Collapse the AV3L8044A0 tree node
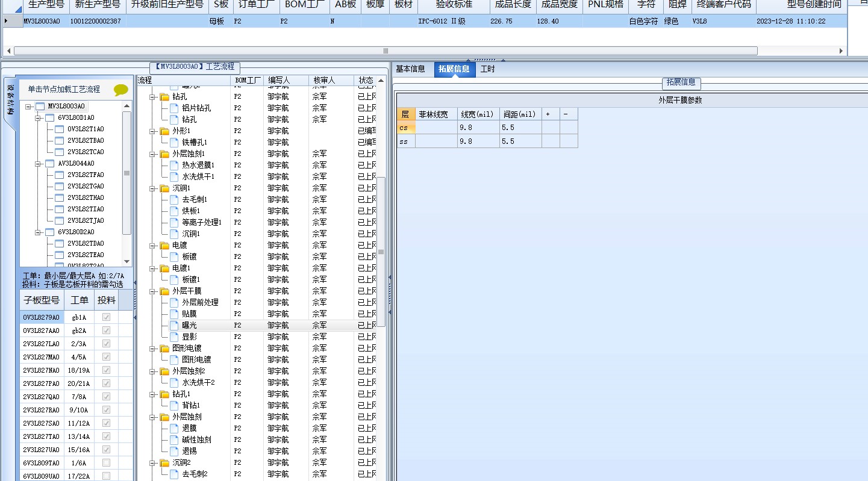The width and height of the screenshot is (868, 481). [x=38, y=164]
